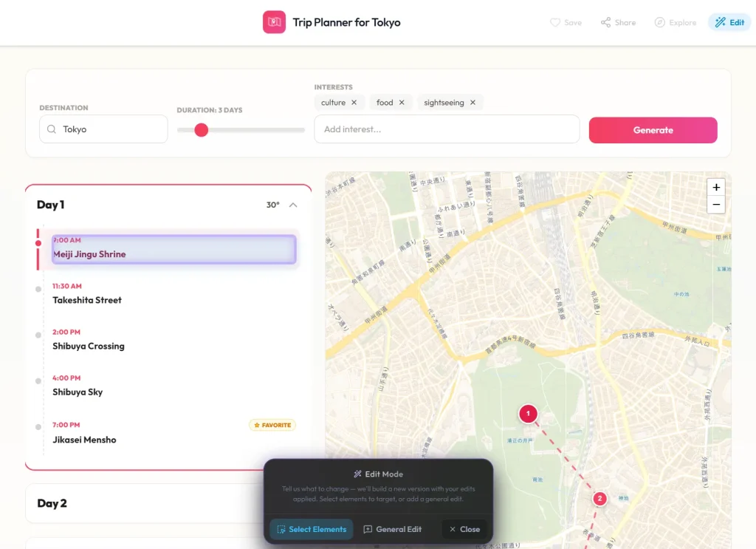Zoom in on the map
The image size is (756, 549).
click(x=716, y=187)
